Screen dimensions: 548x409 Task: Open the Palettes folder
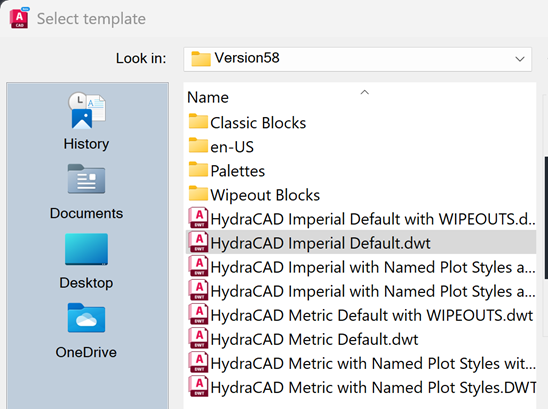pos(226,171)
